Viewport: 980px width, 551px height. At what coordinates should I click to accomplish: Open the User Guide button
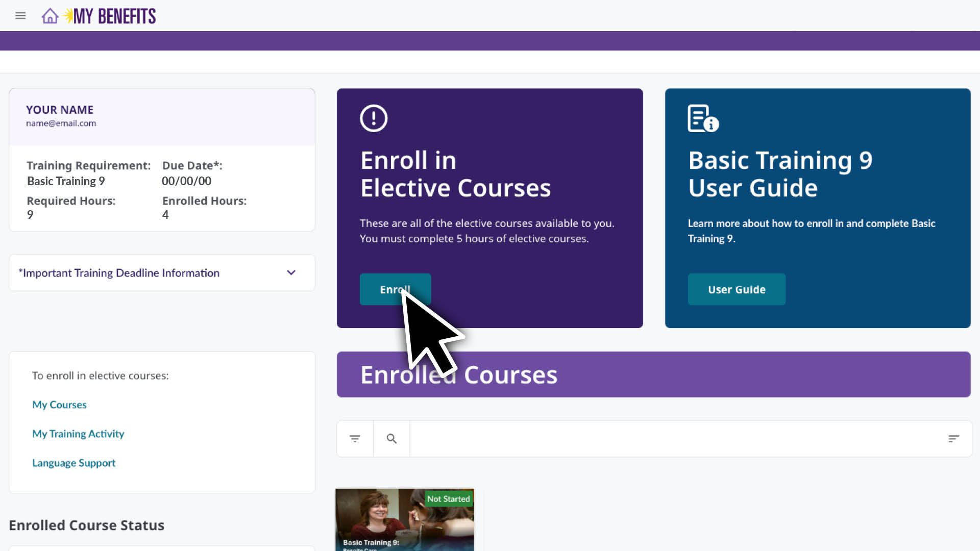(736, 290)
